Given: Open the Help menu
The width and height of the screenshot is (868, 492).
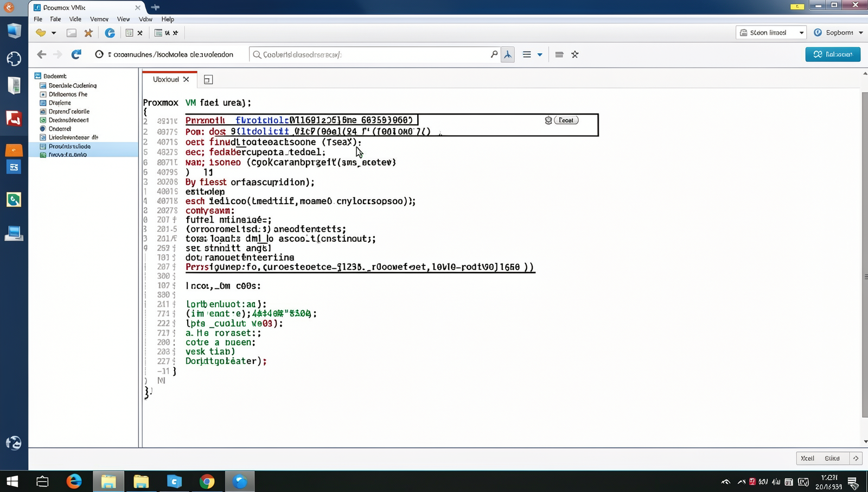Looking at the screenshot, I should [168, 19].
